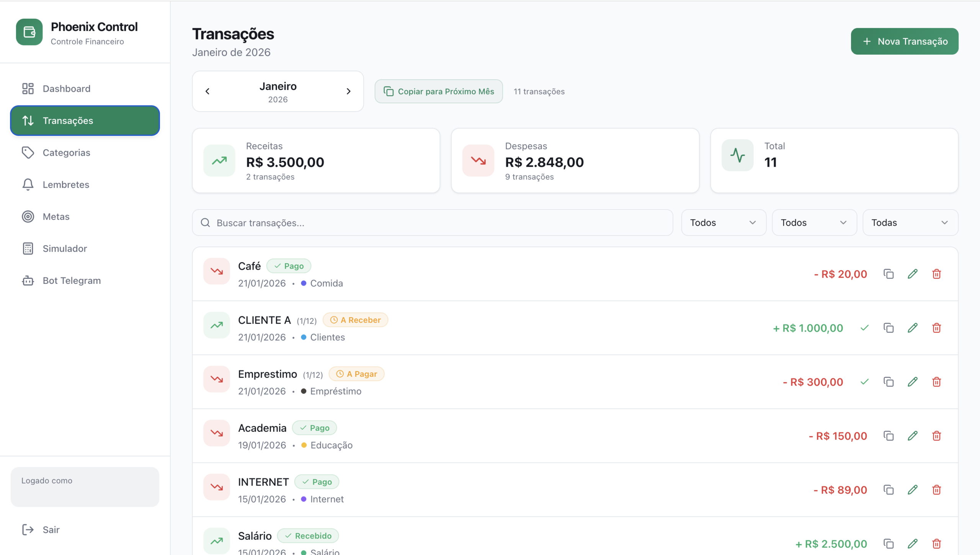Image resolution: width=980 pixels, height=555 pixels.
Task: Delete the CLIENTE A transaction
Action: point(937,328)
